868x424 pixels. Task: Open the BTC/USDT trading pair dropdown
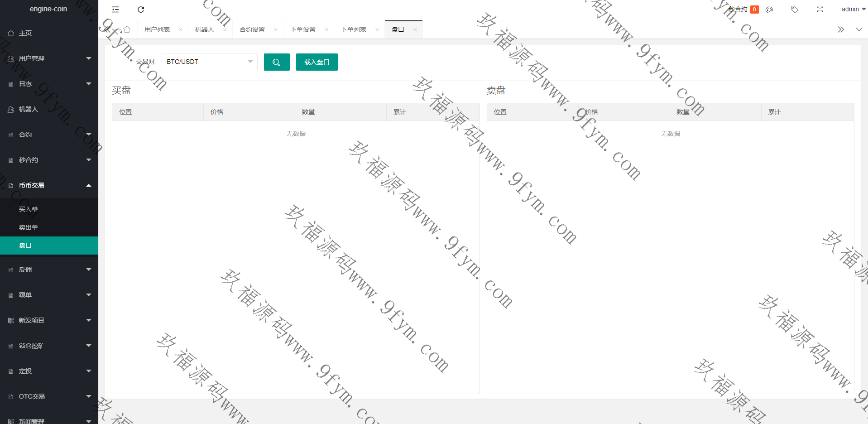(x=209, y=62)
